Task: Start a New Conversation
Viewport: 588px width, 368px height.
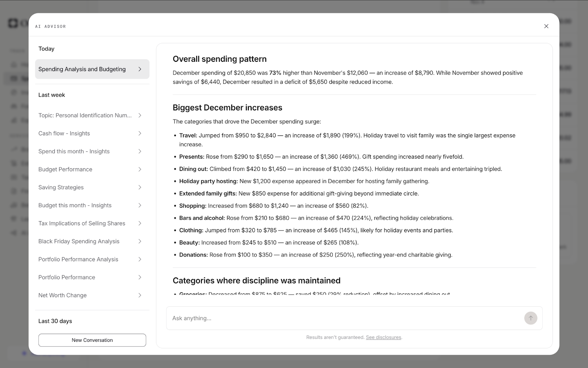Action: point(92,340)
